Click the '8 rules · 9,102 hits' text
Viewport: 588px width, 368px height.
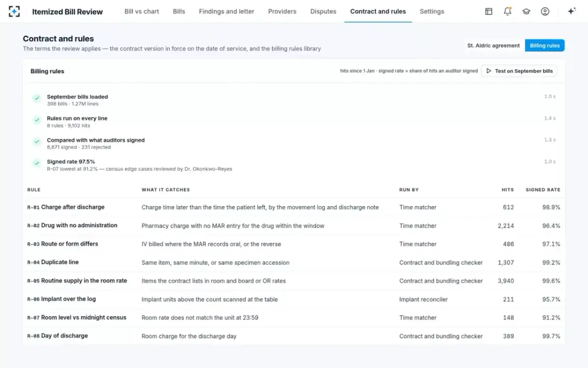pyautogui.click(x=69, y=126)
